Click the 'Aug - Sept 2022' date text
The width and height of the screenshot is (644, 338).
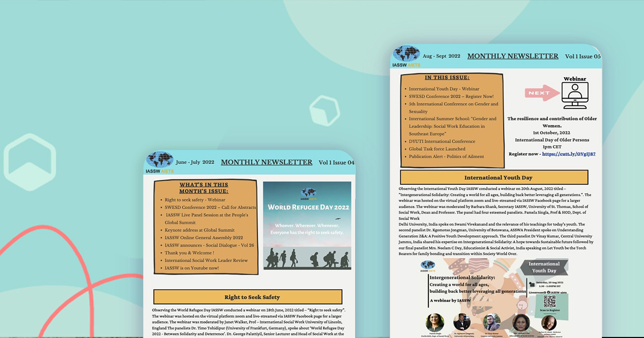[x=441, y=56]
